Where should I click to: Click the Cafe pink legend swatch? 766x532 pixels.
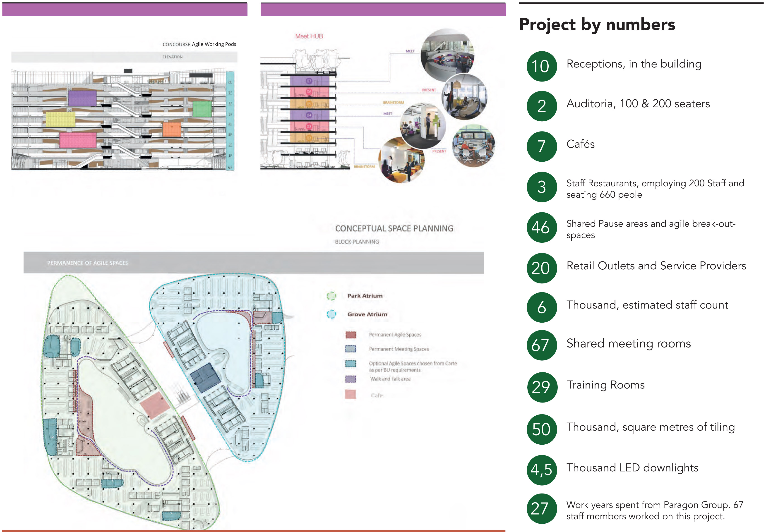click(x=350, y=394)
